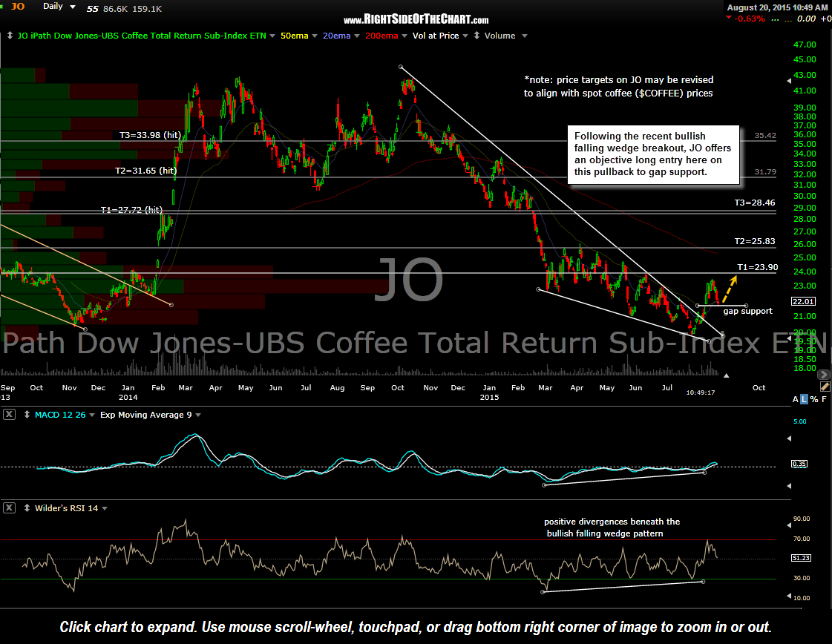The width and height of the screenshot is (832, 644).
Task: Open the 200ema indicator menu
Action: click(404, 35)
